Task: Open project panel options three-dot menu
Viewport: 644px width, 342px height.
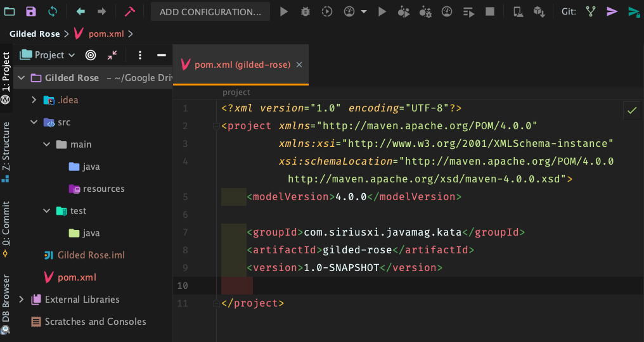Action: (x=140, y=55)
